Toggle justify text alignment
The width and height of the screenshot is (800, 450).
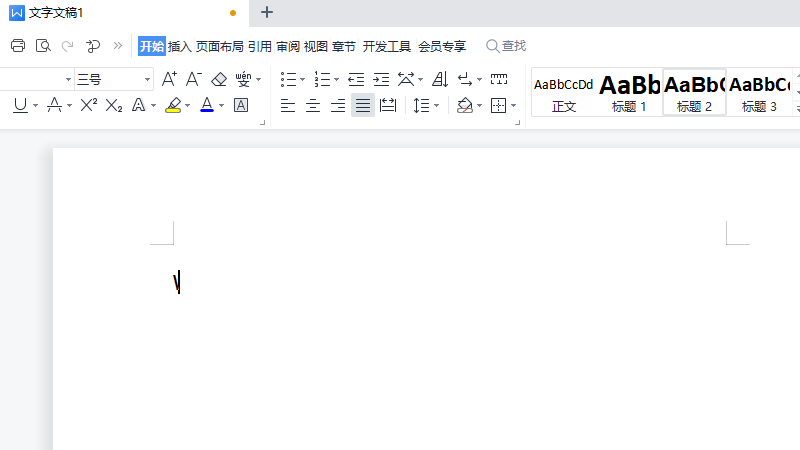pyautogui.click(x=362, y=105)
